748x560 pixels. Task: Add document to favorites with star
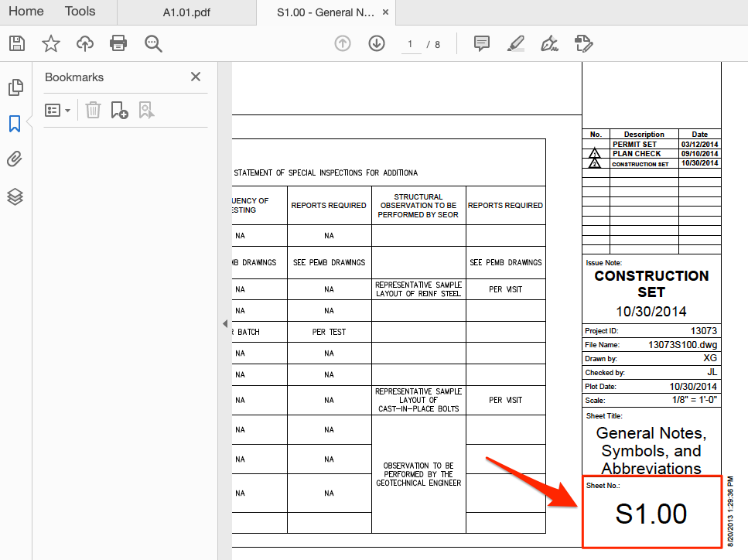click(50, 43)
